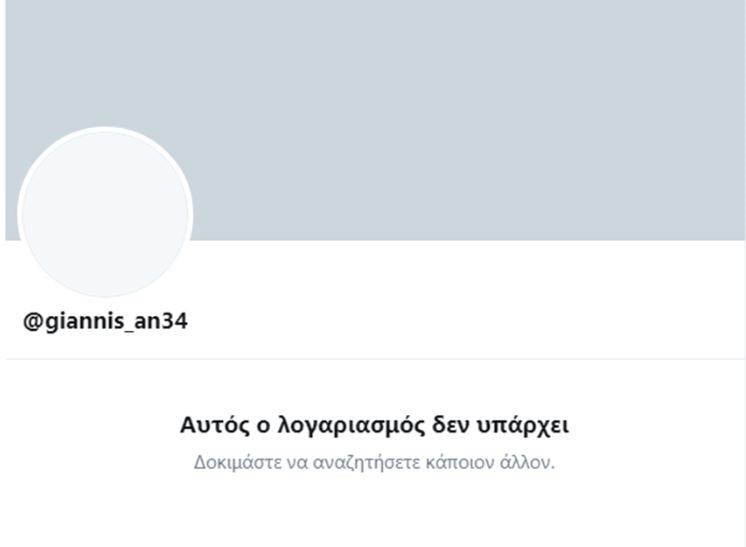Image resolution: width=746 pixels, height=547 pixels.
Task: Click the word 'λογαριασμός' in the heading
Action: [x=351, y=426]
